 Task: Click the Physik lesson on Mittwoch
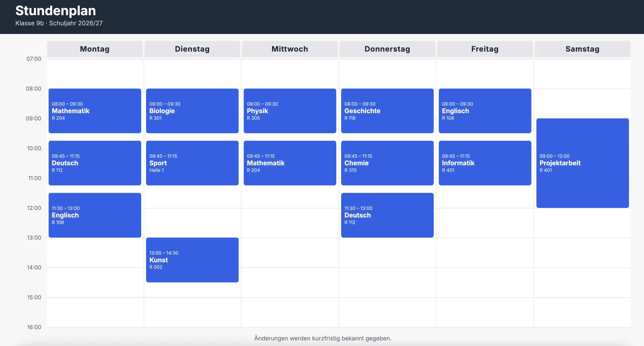pyautogui.click(x=290, y=111)
